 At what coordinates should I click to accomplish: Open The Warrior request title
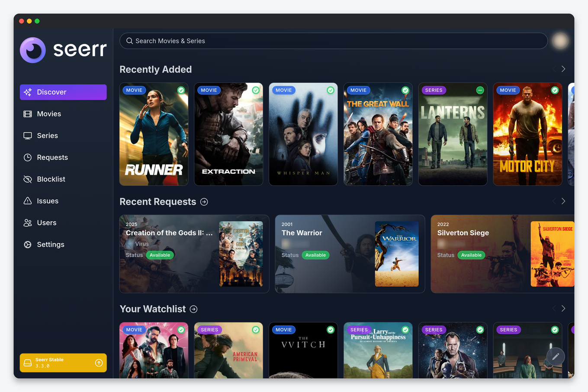tap(302, 233)
